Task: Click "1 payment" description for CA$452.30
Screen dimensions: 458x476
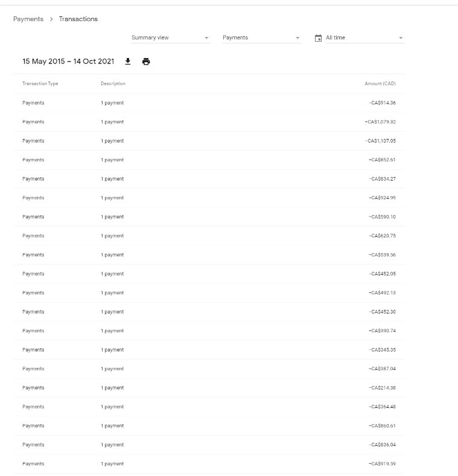Action: (x=112, y=312)
